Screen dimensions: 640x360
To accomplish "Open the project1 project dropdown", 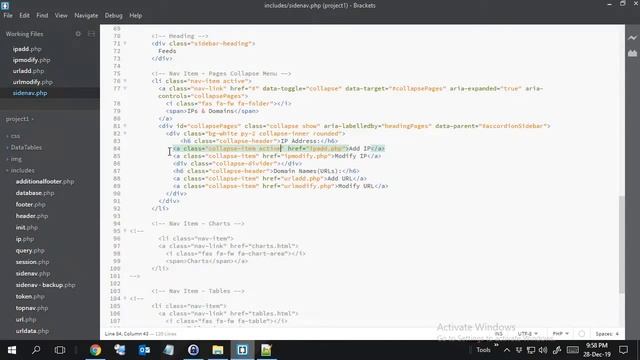I will coord(20,119).
